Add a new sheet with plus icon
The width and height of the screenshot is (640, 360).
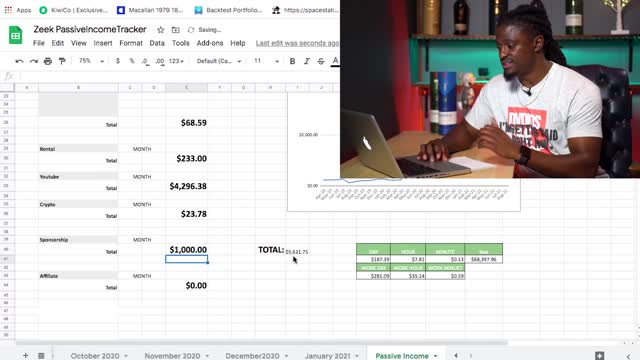[25, 356]
